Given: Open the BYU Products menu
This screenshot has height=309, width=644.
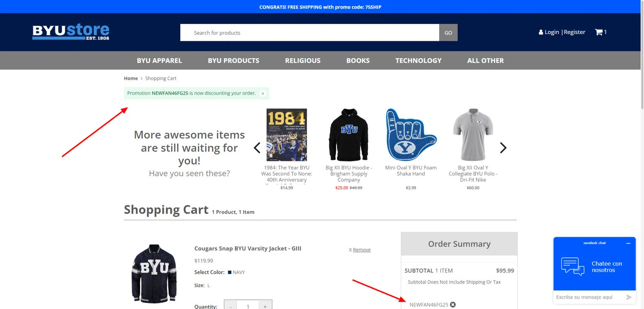Looking at the screenshot, I should pyautogui.click(x=234, y=61).
